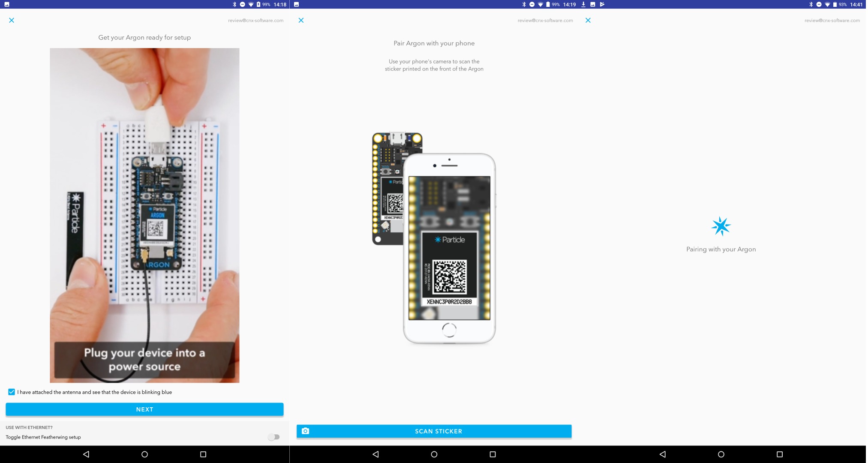
Task: Toggle Ethernet Featherwing setup switch
Action: (274, 437)
